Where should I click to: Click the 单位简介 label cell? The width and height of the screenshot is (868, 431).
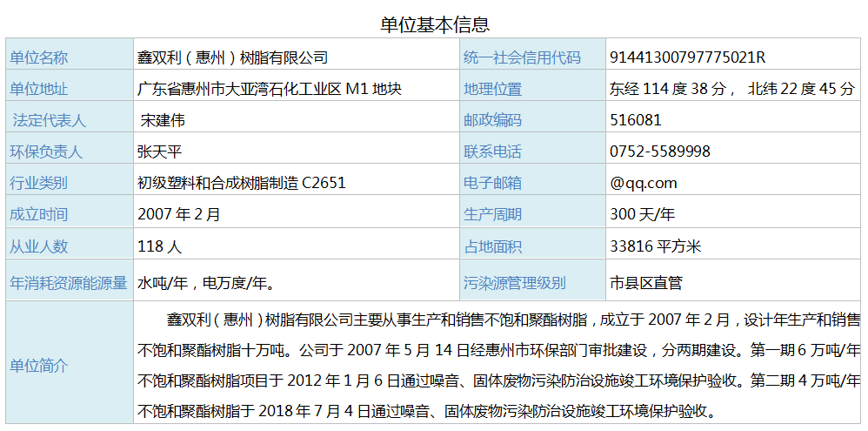(x=38, y=366)
